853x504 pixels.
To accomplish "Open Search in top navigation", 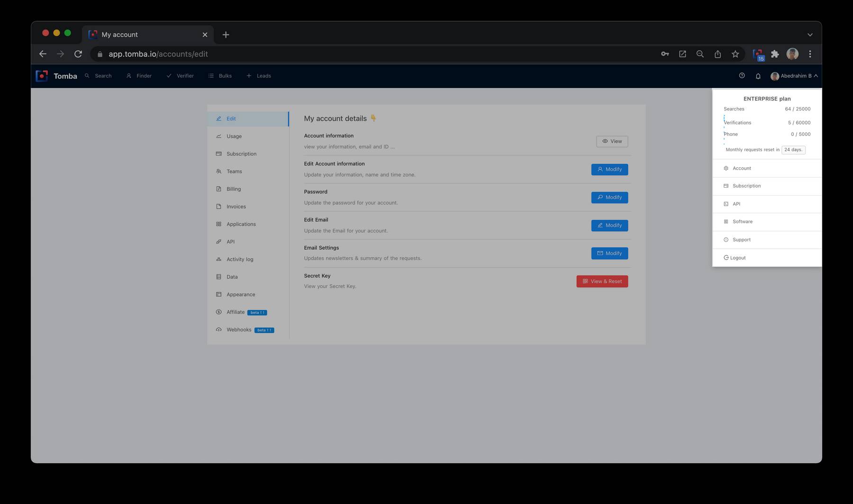I will click(x=98, y=76).
